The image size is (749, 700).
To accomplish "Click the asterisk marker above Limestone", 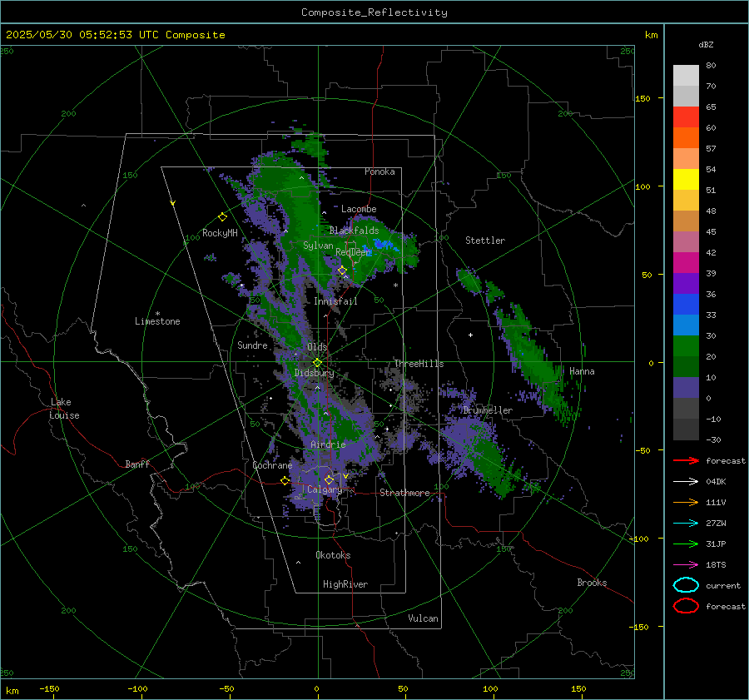I will tap(157, 314).
